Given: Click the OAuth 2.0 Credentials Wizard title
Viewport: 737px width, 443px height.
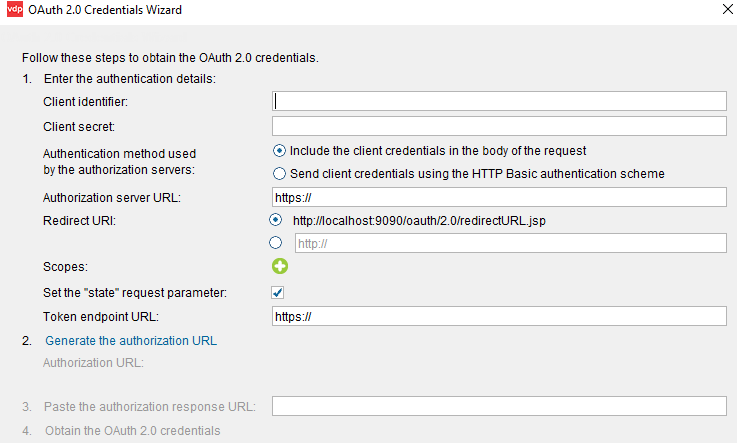Looking at the screenshot, I should point(105,10).
